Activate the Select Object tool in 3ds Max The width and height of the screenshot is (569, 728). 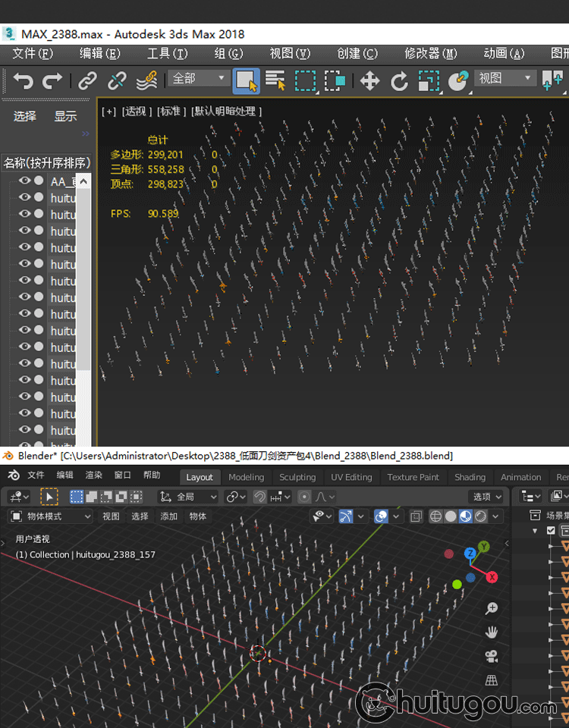tap(246, 80)
